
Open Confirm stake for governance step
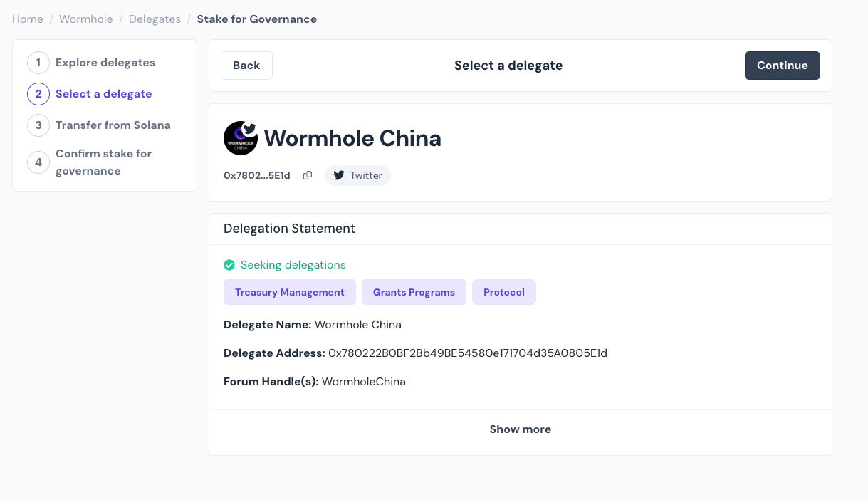pos(104,162)
